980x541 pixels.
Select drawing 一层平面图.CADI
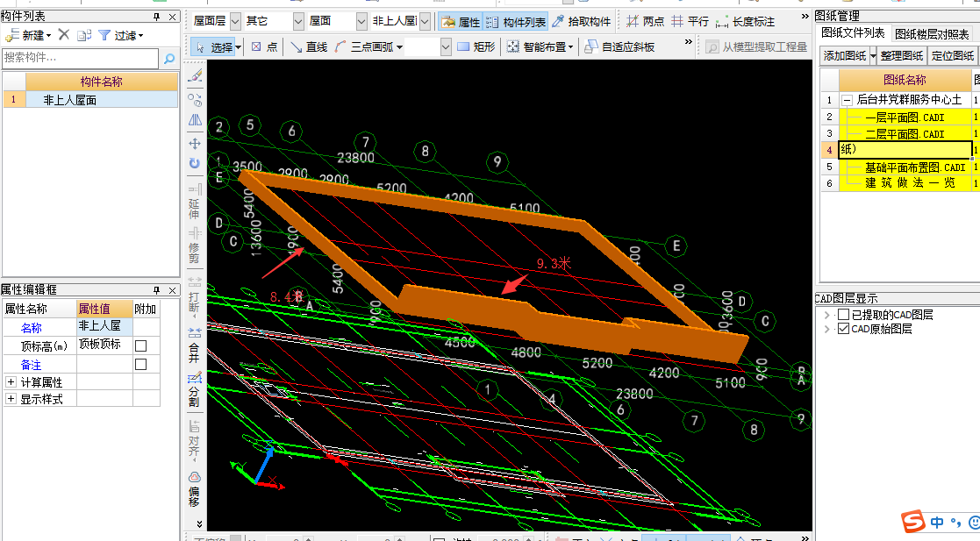905,117
